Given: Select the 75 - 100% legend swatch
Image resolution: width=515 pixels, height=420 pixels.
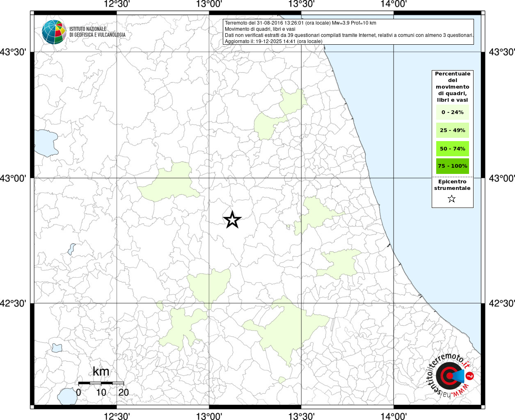Looking at the screenshot, I should click(453, 166).
